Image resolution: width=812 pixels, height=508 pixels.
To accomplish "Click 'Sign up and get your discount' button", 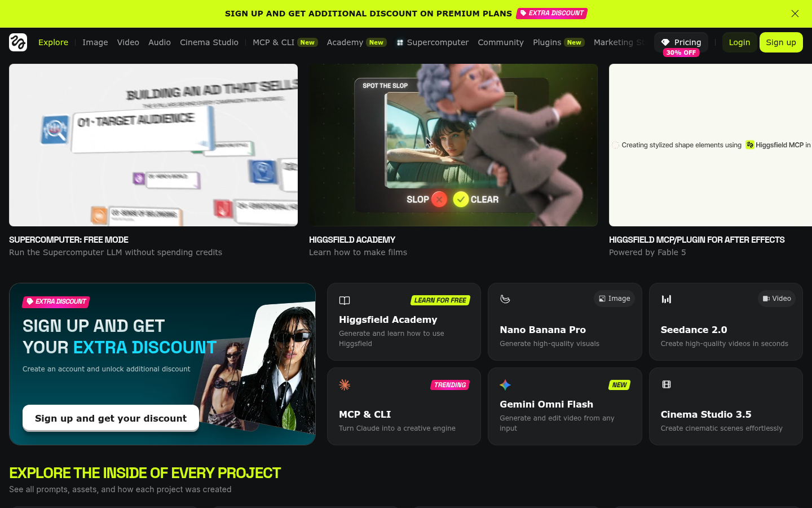I will click(x=111, y=418).
